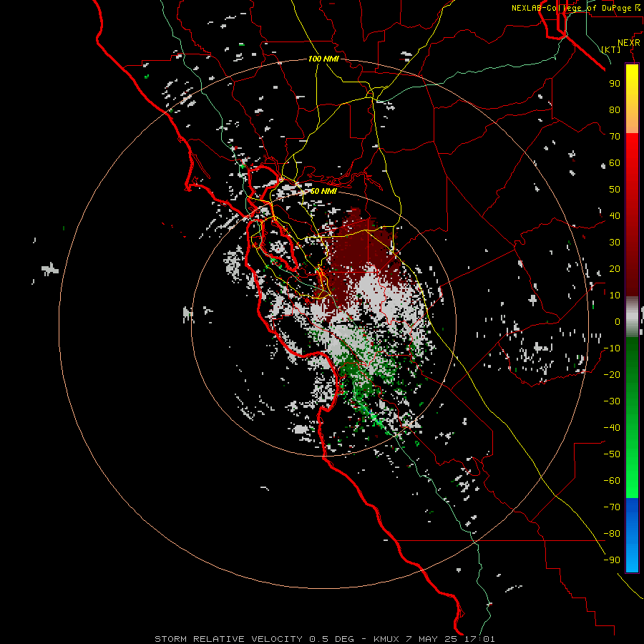Select the 80 value on velocity scale
644x644 pixels.
(615, 109)
